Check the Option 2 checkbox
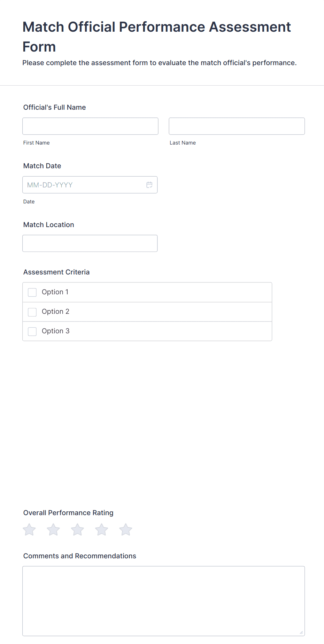 pos(32,312)
